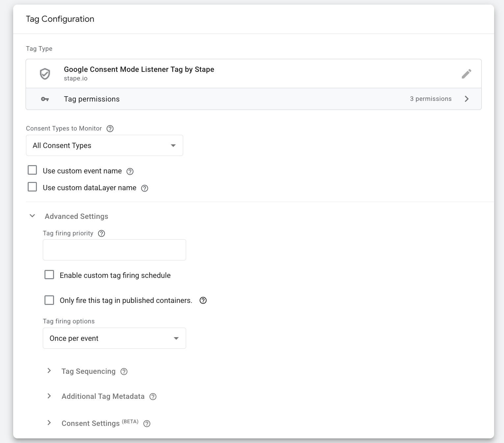Click the Tag permissions row label
The height and width of the screenshot is (443, 504).
click(92, 99)
